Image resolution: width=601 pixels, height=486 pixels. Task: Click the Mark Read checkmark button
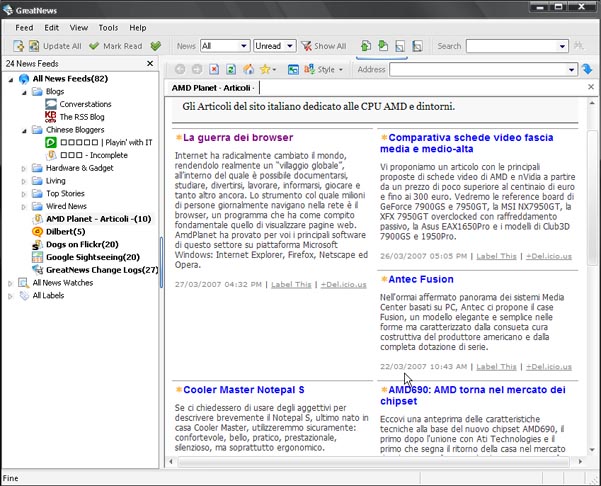coord(116,46)
